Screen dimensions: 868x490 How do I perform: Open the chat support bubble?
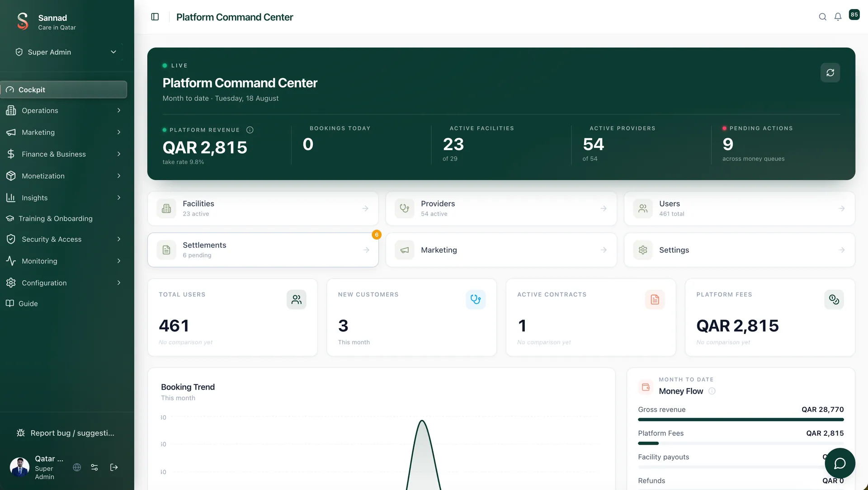coord(840,463)
